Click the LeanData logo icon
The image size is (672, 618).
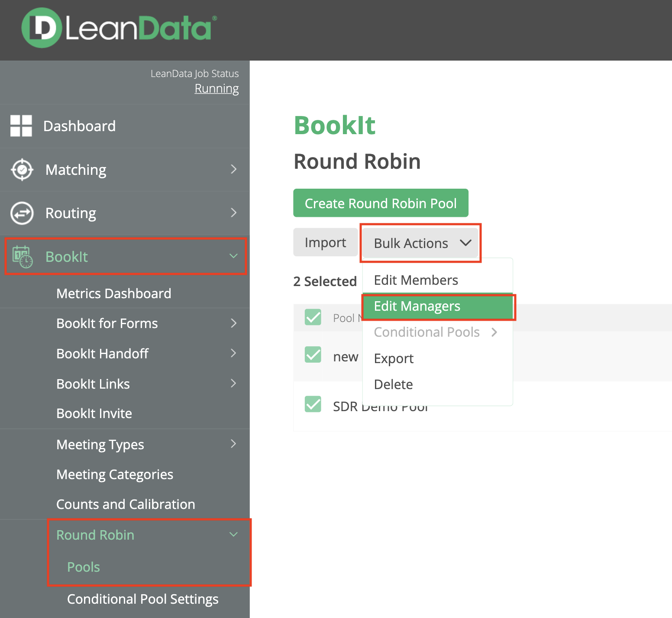pos(42,28)
